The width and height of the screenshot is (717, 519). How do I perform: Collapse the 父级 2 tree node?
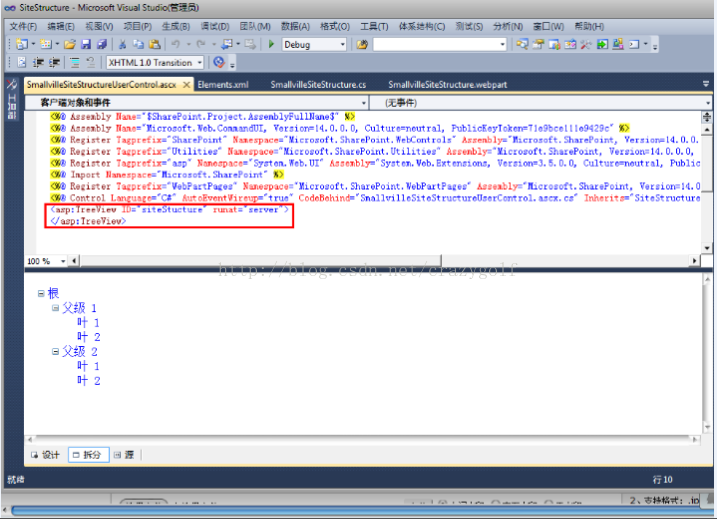[55, 352]
